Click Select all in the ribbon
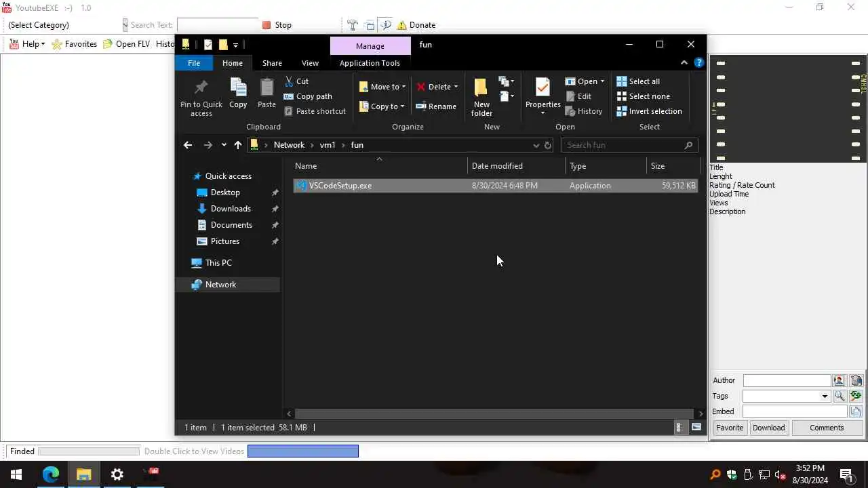868x488 pixels. coord(638,81)
